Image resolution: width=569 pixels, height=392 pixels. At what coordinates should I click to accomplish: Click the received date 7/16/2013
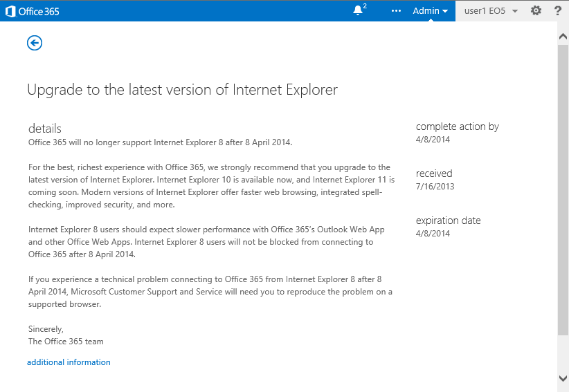pyautogui.click(x=435, y=187)
